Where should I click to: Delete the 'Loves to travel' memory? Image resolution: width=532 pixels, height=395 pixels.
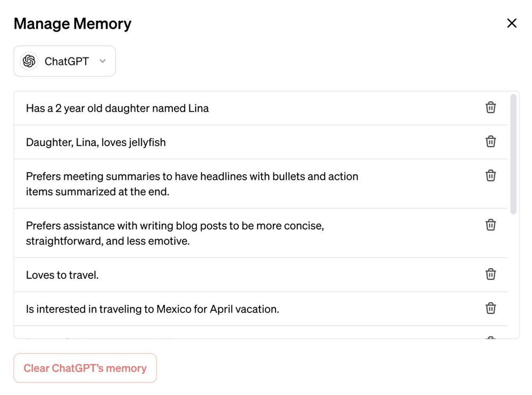491,274
